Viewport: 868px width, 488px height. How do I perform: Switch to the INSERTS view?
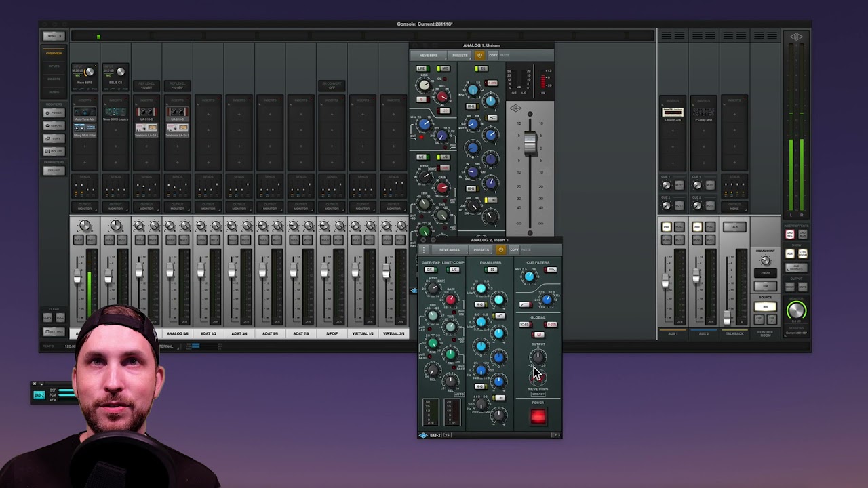pos(54,79)
